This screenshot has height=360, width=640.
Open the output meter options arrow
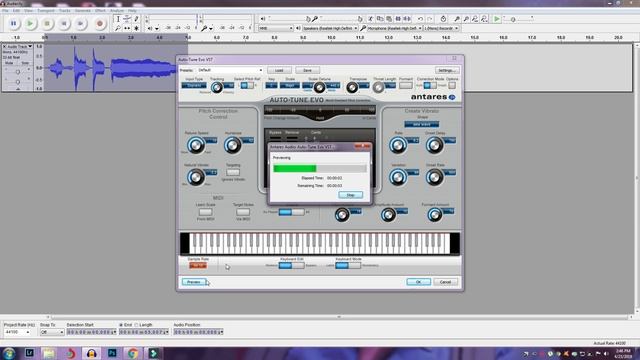click(x=157, y=29)
